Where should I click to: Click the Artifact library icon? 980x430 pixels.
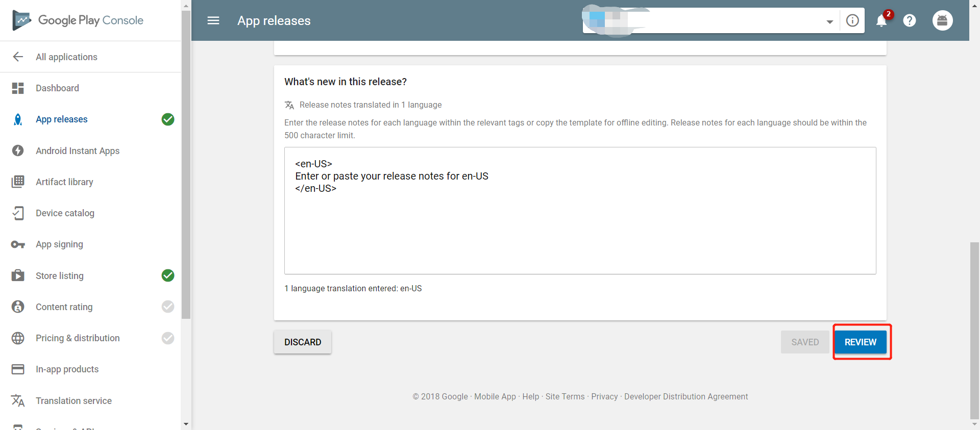click(x=18, y=182)
